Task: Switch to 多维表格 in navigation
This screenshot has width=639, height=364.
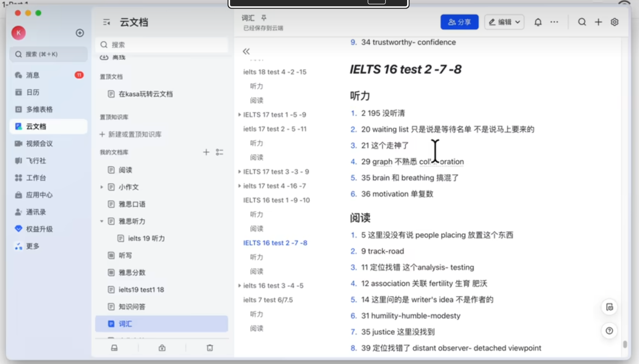Action: pyautogui.click(x=39, y=109)
